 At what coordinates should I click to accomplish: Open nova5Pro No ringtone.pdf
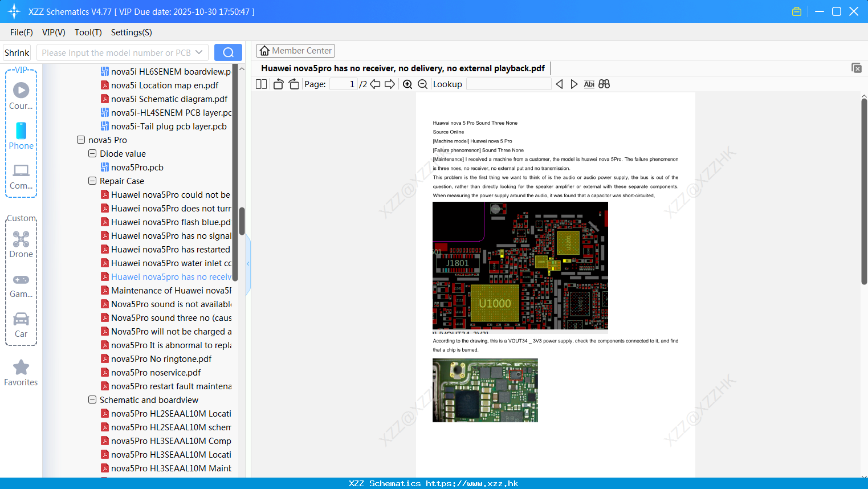click(161, 359)
